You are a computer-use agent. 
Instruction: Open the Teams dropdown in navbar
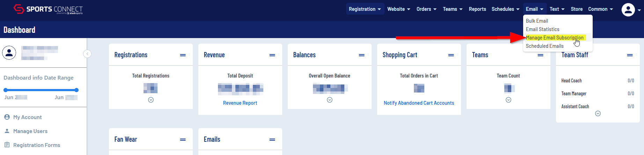(x=452, y=9)
